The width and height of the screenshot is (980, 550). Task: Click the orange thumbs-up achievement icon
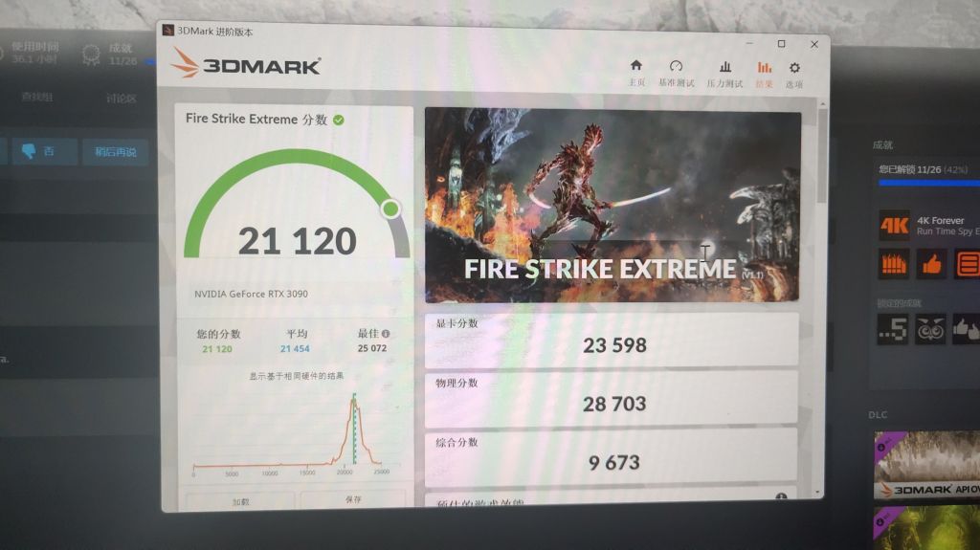[x=931, y=264]
